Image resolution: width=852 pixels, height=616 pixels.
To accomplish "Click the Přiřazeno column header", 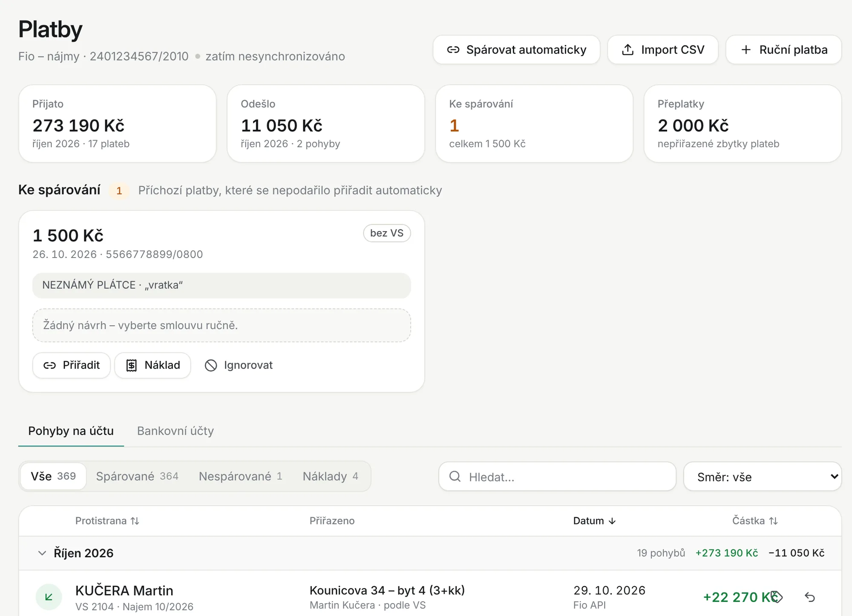I will [x=332, y=521].
